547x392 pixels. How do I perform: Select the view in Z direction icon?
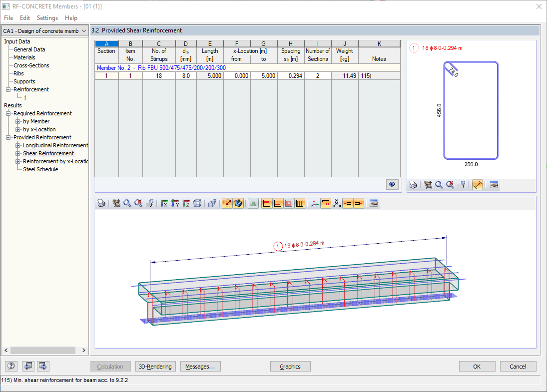tap(186, 203)
